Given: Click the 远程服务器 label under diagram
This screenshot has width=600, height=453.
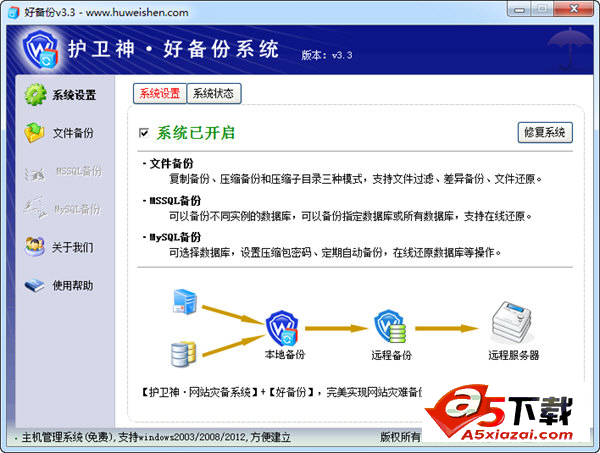Looking at the screenshot, I should (x=514, y=355).
